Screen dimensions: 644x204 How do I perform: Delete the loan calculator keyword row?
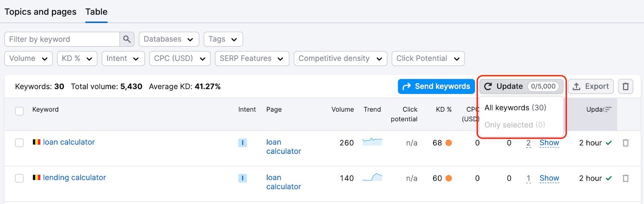(x=625, y=143)
